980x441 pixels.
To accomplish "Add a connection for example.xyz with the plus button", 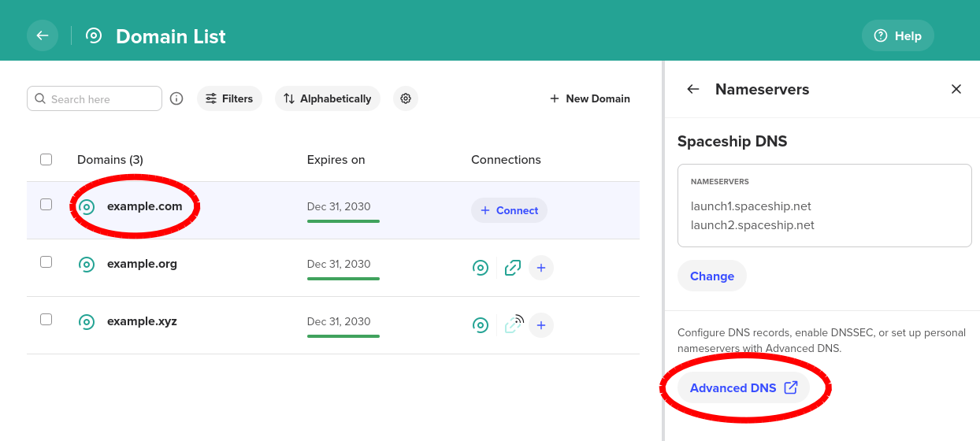I will pyautogui.click(x=541, y=325).
